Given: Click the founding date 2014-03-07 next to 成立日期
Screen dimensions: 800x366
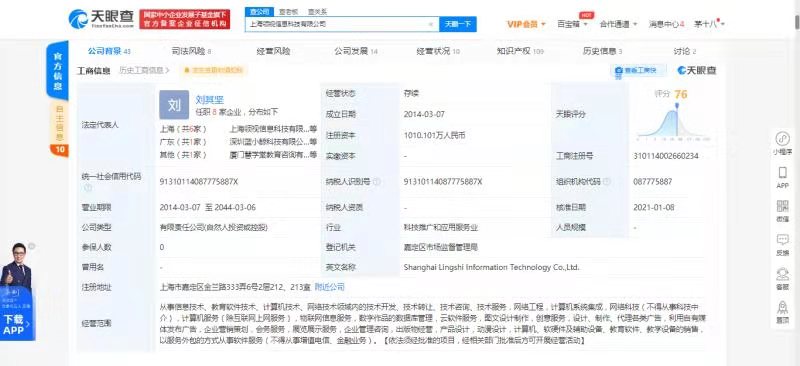Looking at the screenshot, I should tap(423, 114).
